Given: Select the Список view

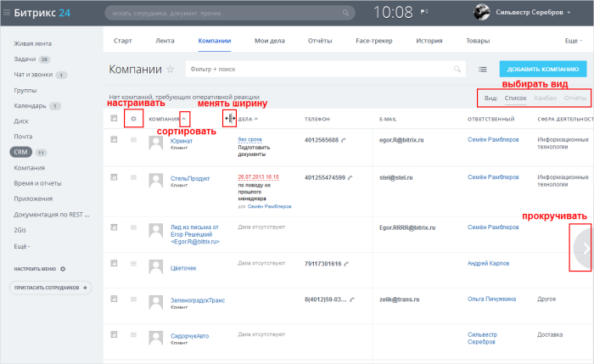Looking at the screenshot, I should point(515,98).
